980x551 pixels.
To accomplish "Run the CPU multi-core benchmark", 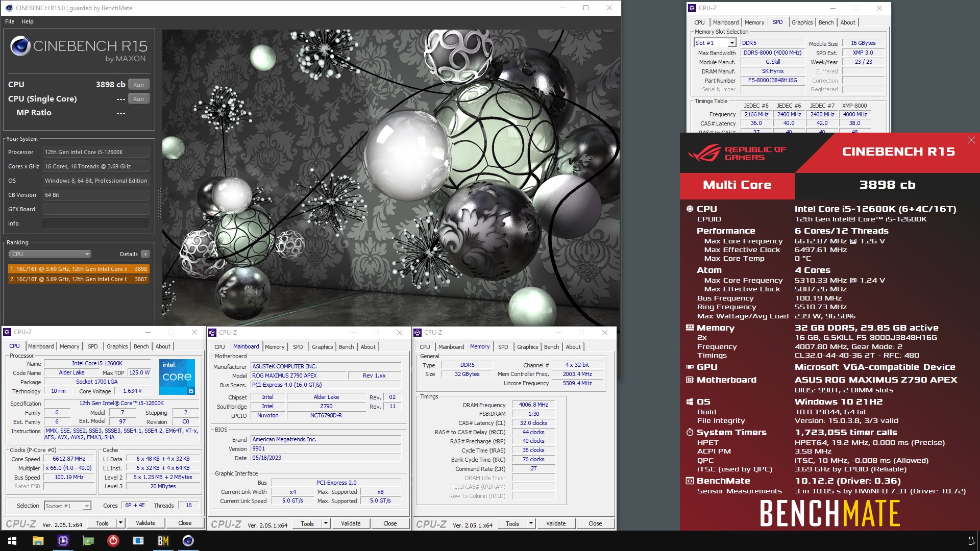I will tap(138, 85).
